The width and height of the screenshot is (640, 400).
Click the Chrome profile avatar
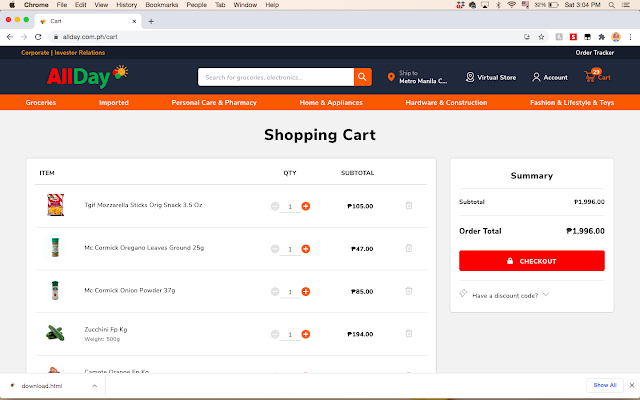tap(616, 37)
